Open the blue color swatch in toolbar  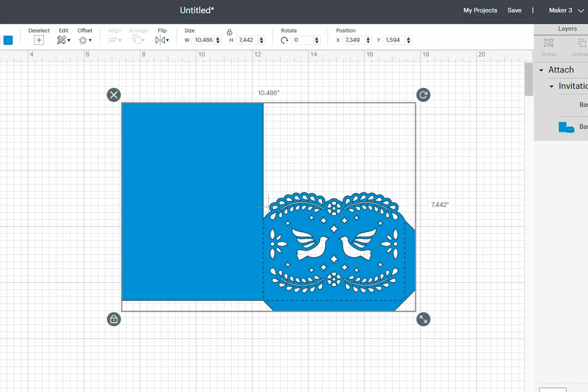[x=8, y=40]
